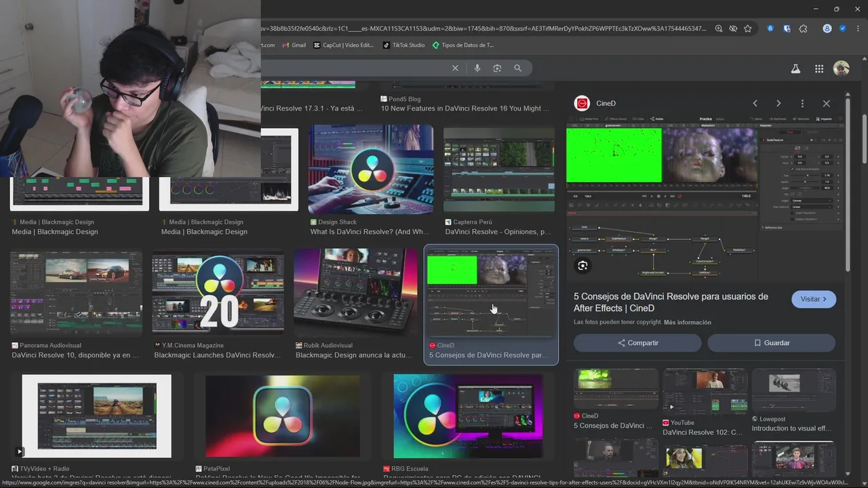
Task: Open the TVyVideo + Radio result thumbnail
Action: click(97, 416)
